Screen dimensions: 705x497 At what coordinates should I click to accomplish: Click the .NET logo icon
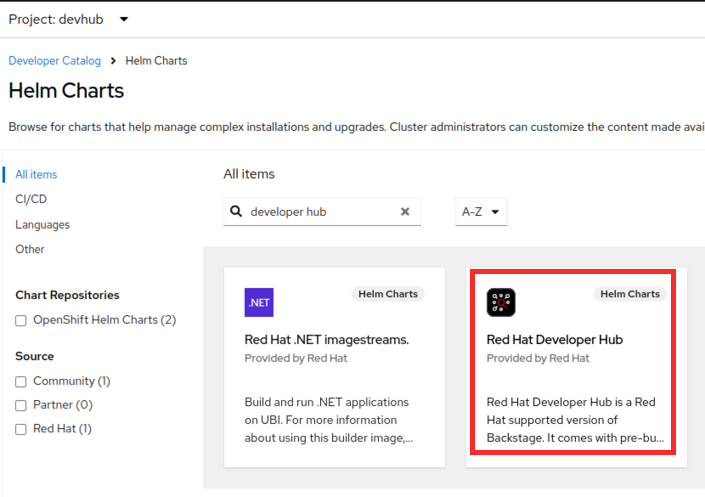click(259, 302)
